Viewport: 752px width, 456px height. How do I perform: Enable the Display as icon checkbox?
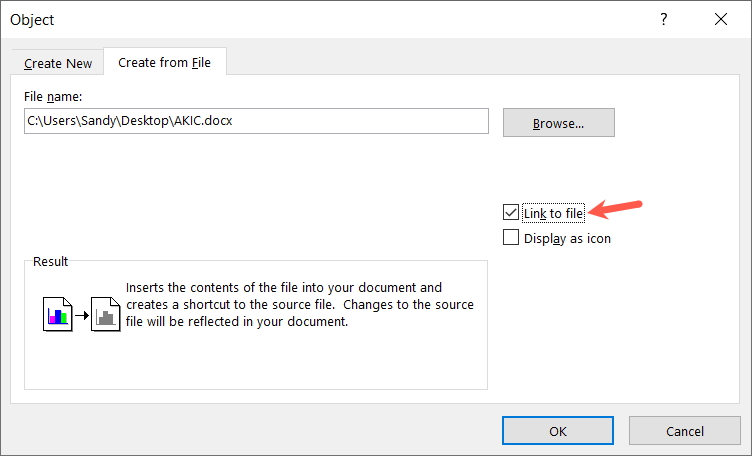(x=511, y=238)
